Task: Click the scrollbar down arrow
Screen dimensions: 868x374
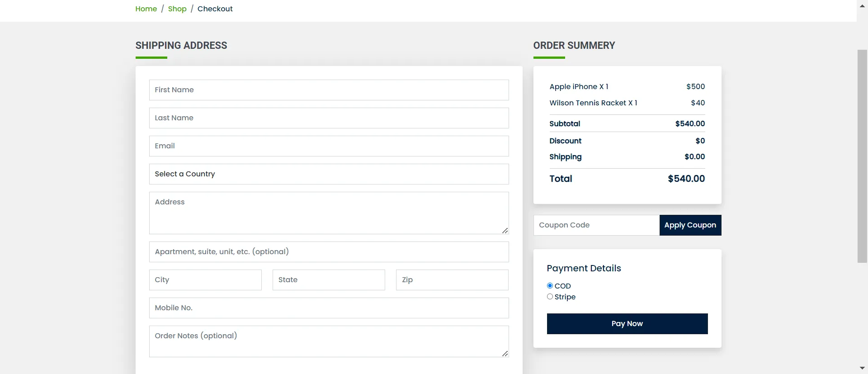Action: coord(862,368)
